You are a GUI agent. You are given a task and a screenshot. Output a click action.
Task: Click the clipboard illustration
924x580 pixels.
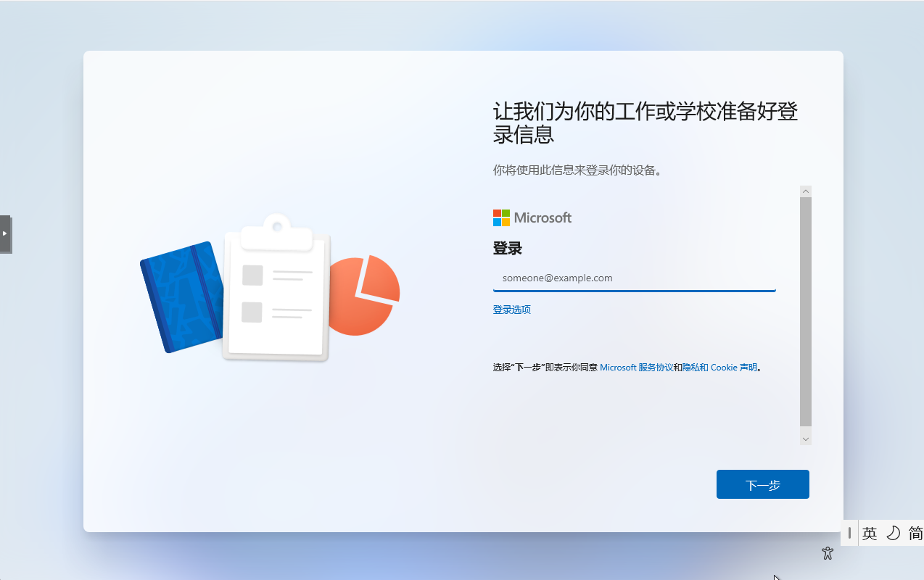coord(276,289)
